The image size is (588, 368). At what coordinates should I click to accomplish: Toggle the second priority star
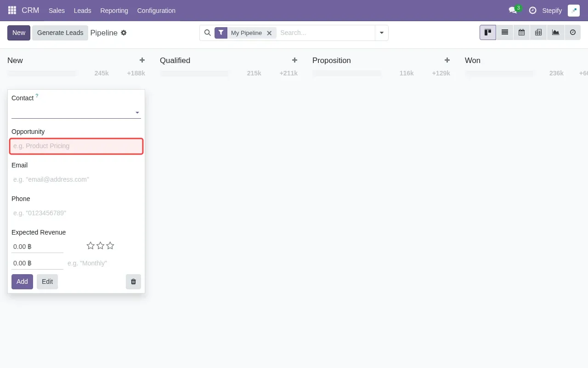pyautogui.click(x=100, y=245)
